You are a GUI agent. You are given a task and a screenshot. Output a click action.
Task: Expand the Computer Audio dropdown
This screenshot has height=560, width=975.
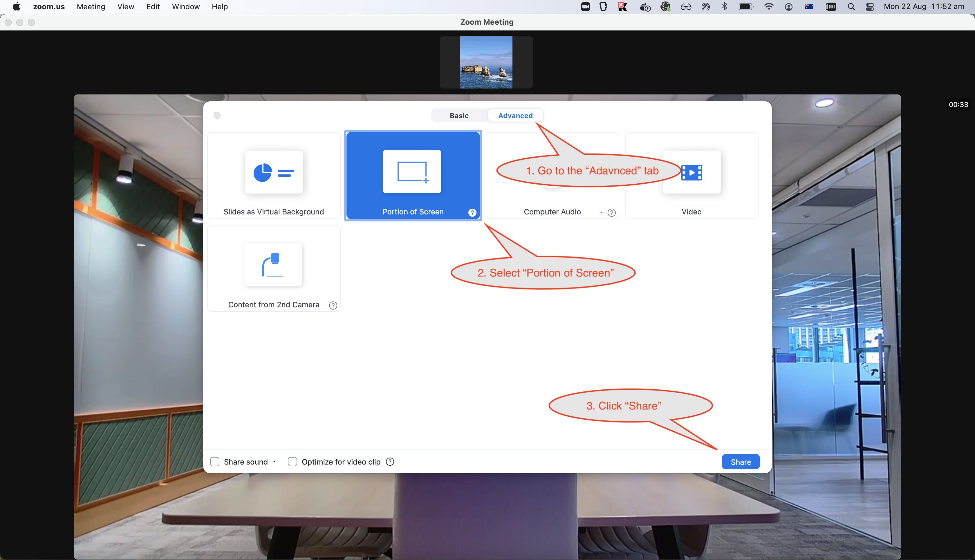coord(601,213)
